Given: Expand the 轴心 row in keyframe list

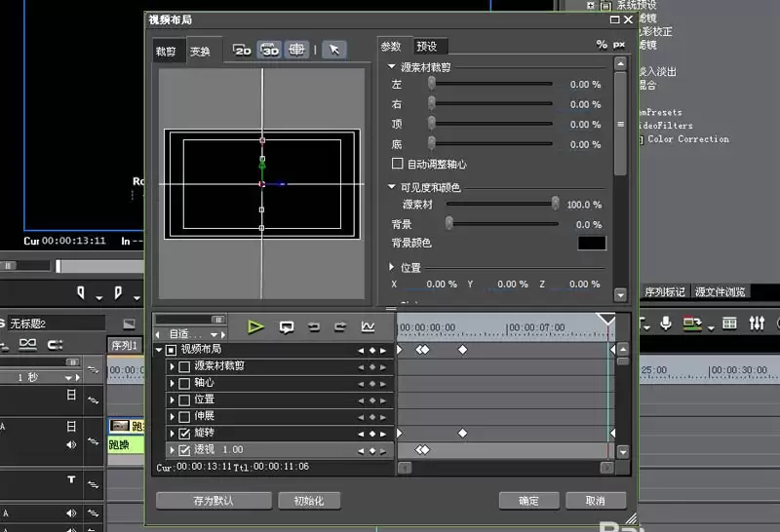Looking at the screenshot, I should pos(173,383).
